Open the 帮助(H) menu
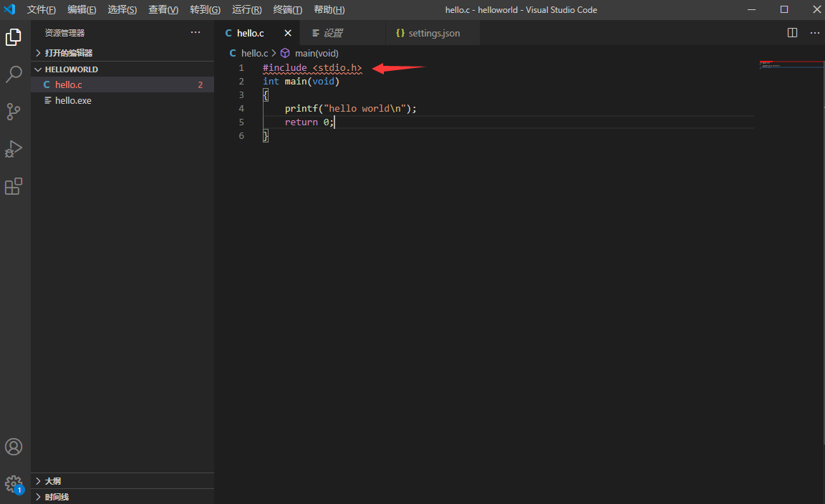The width and height of the screenshot is (825, 504). coord(329,9)
